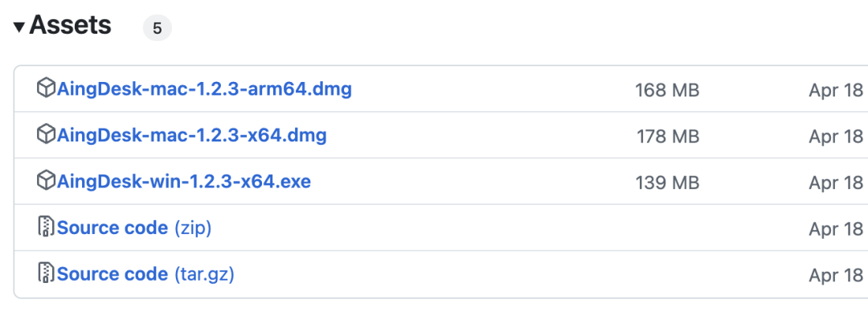868x320 pixels.
Task: Download AingDesk-win-1.2.3-x64.exe installer
Action: click(x=184, y=181)
